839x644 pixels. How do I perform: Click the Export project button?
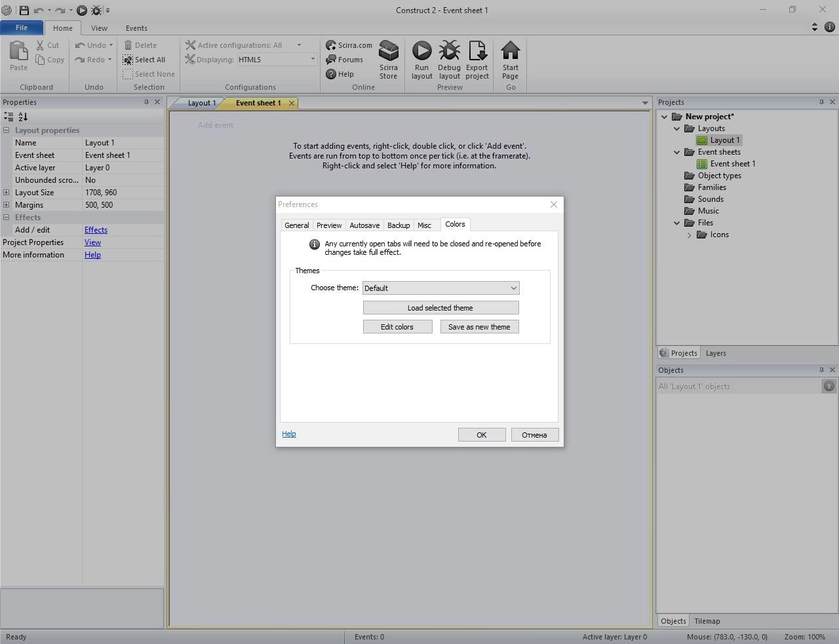[x=477, y=60]
